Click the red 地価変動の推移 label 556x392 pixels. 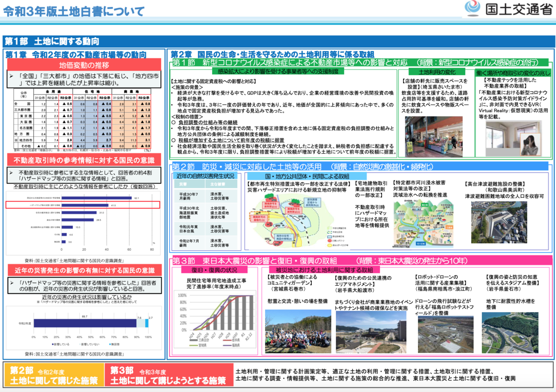[84, 64]
